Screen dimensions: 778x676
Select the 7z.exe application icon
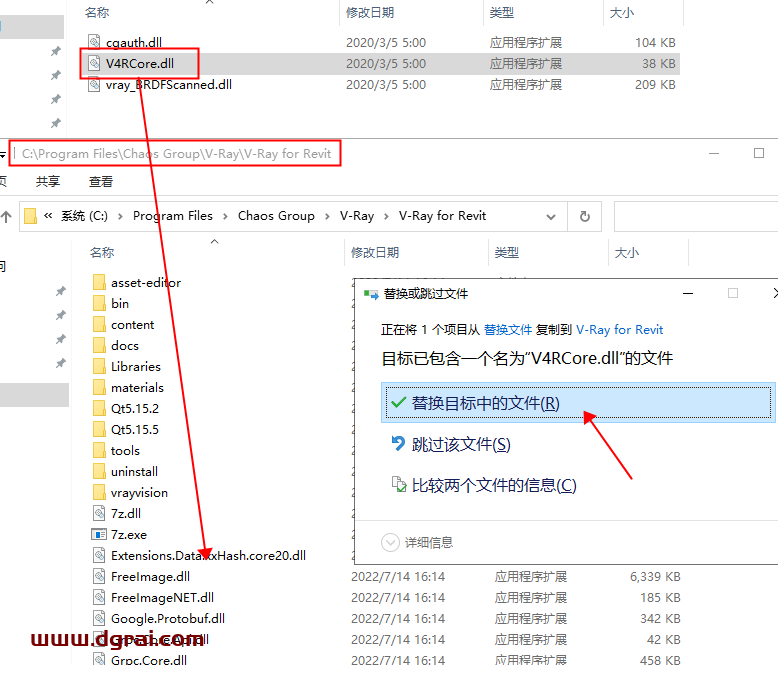coord(99,534)
